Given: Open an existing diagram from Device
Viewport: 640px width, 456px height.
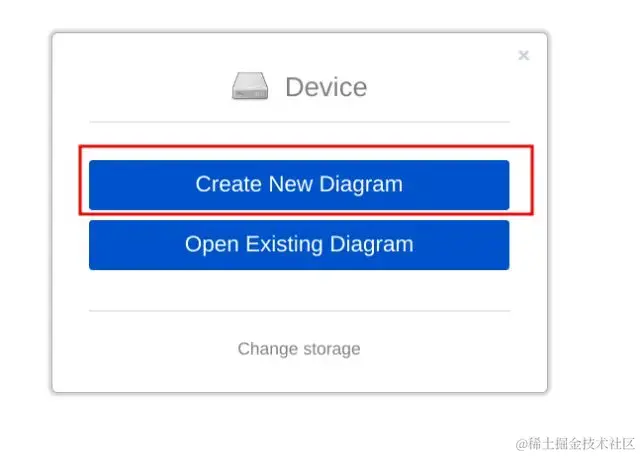Looking at the screenshot, I should 298,245.
